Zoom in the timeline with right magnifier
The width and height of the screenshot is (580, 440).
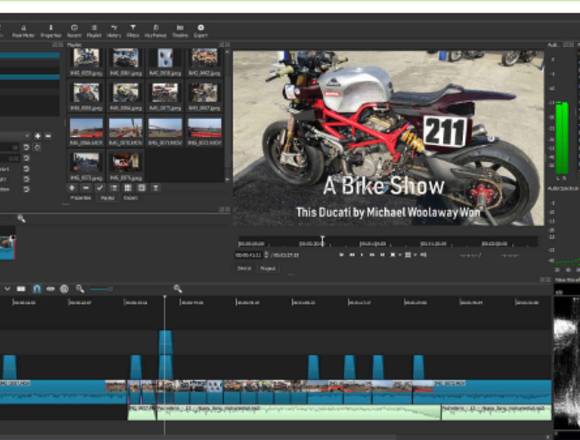pyautogui.click(x=178, y=288)
